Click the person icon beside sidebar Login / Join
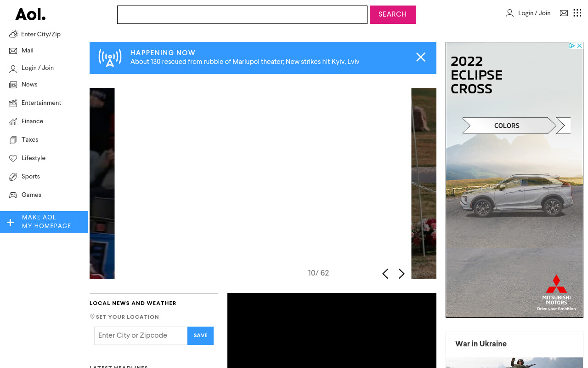 pos(13,69)
